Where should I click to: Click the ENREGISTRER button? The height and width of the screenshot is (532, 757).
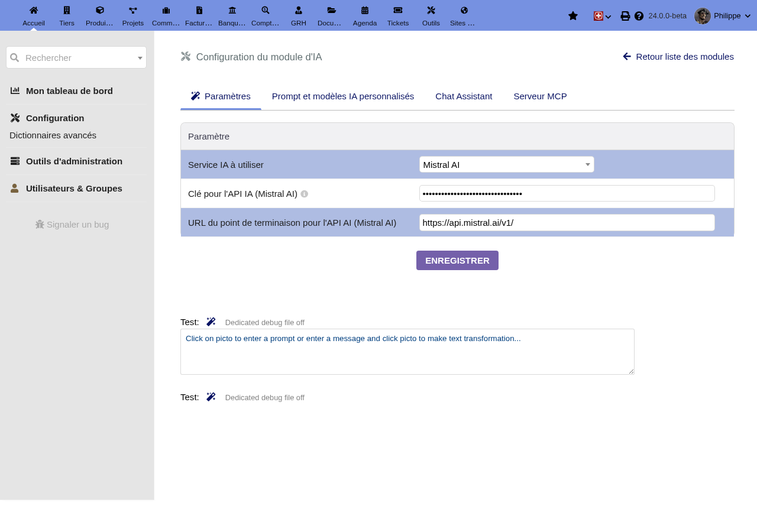click(x=457, y=260)
